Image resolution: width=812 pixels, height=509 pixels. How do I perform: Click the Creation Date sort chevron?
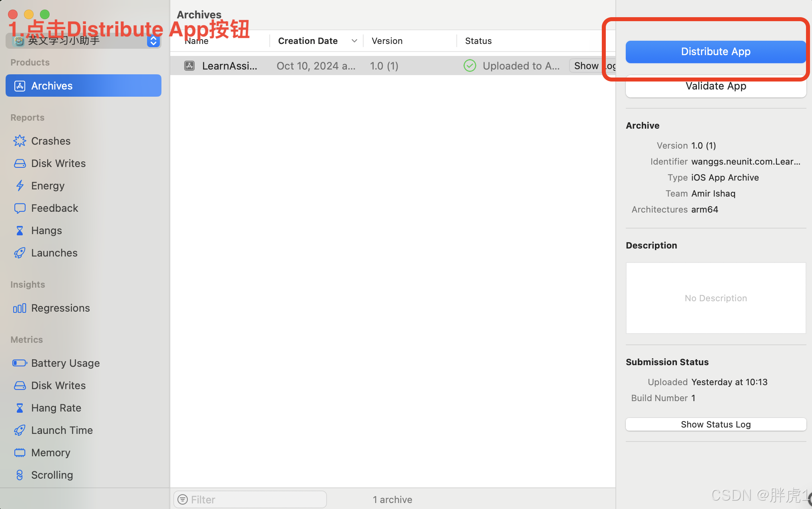tap(354, 41)
